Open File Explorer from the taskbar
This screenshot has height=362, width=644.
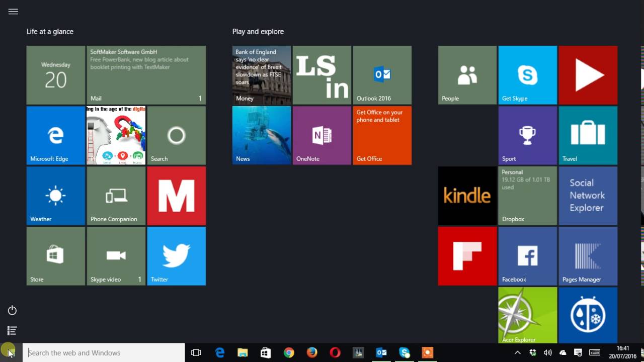pos(243,352)
